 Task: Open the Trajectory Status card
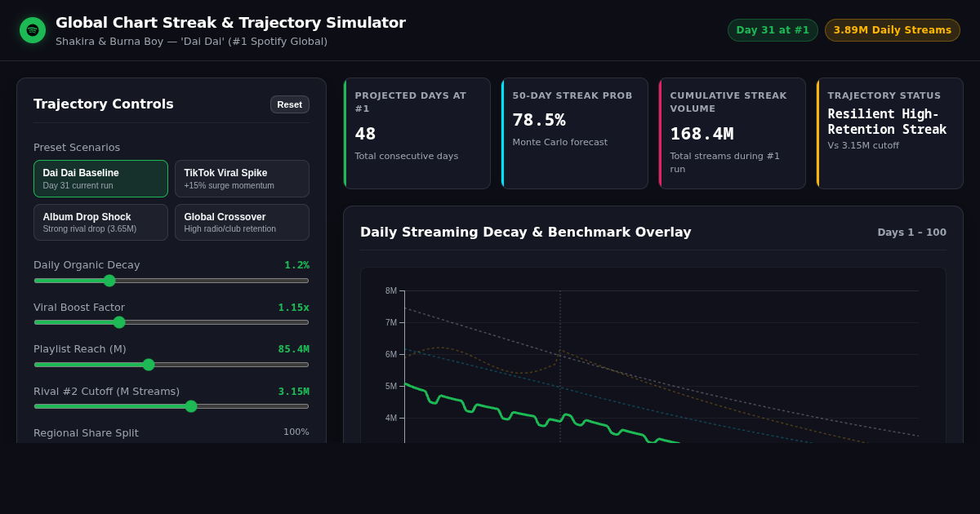(x=889, y=134)
